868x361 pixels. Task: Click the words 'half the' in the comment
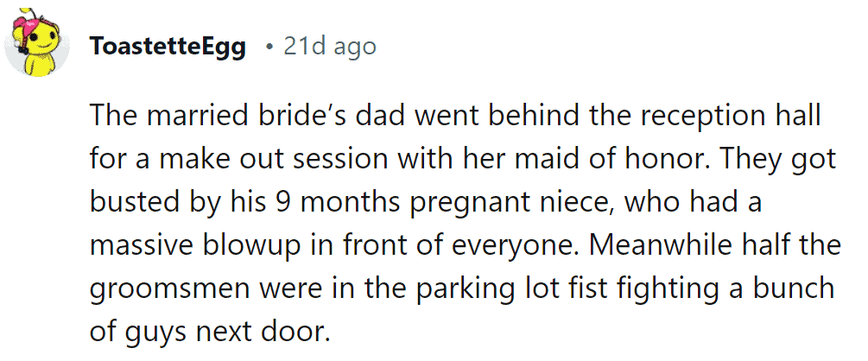click(784, 244)
